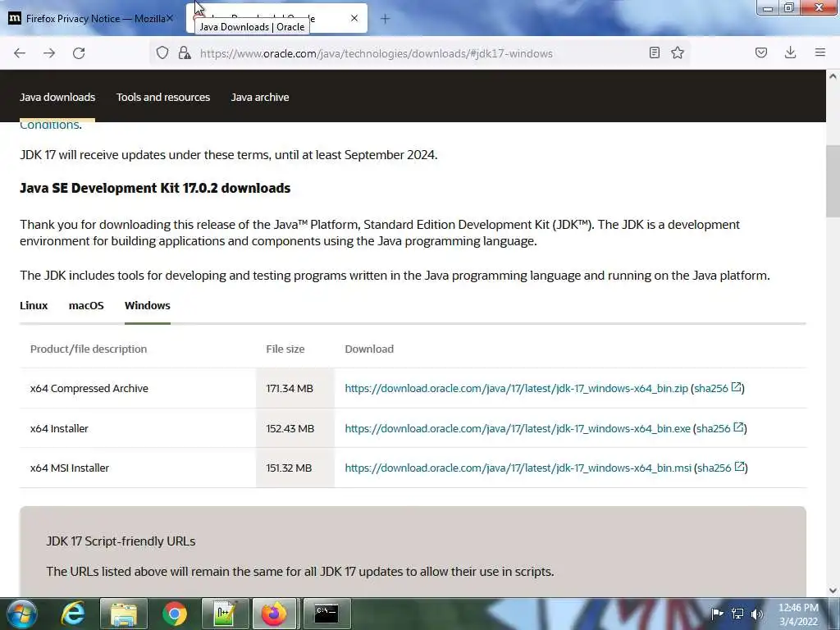840x630 pixels.
Task: Open a new tab with the plus button
Action: click(386, 19)
